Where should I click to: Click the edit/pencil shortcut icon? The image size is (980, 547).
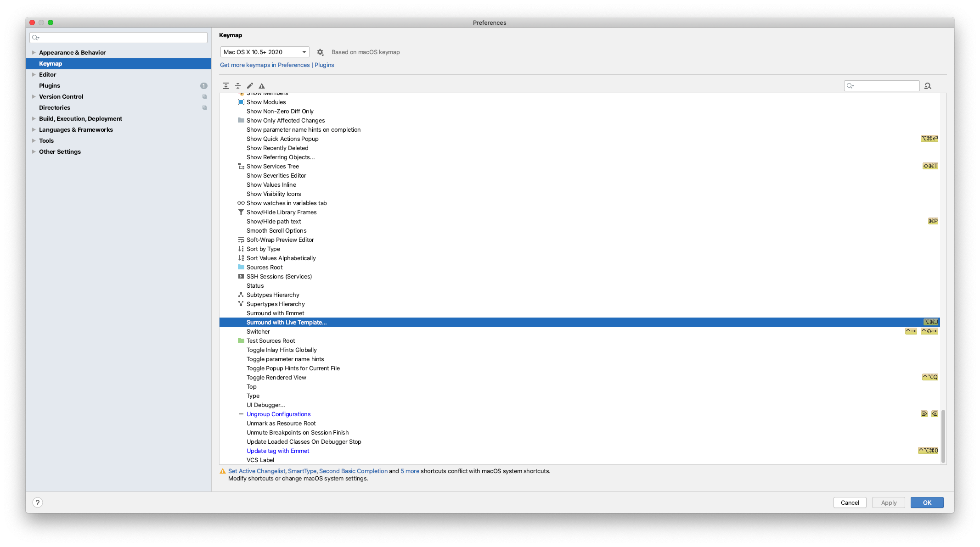pos(250,85)
